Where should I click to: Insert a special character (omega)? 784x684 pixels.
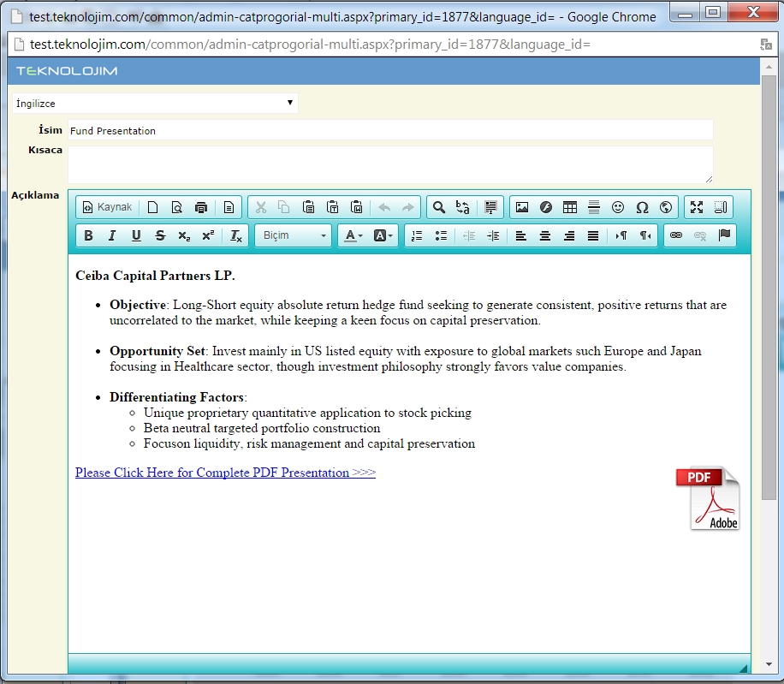click(642, 207)
